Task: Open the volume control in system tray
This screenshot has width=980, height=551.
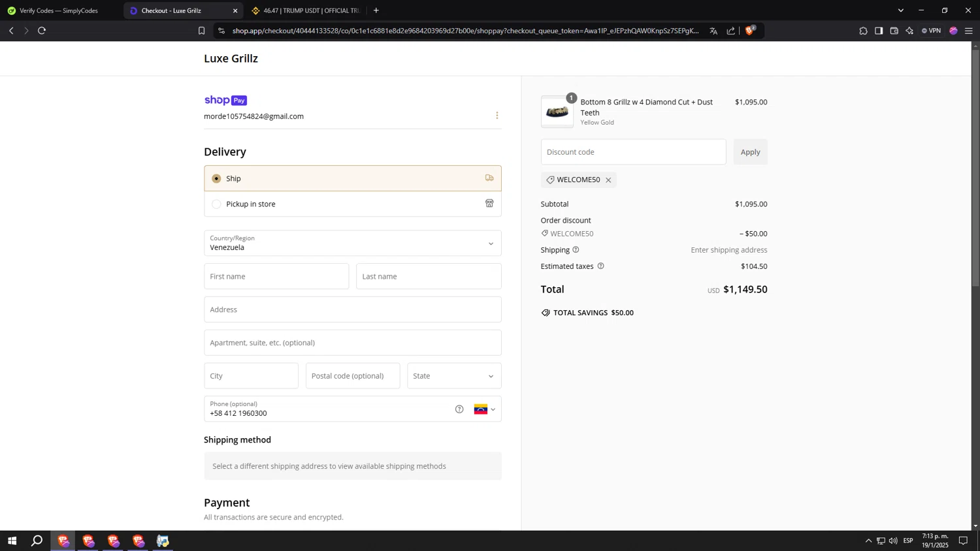Action: pos(893,541)
